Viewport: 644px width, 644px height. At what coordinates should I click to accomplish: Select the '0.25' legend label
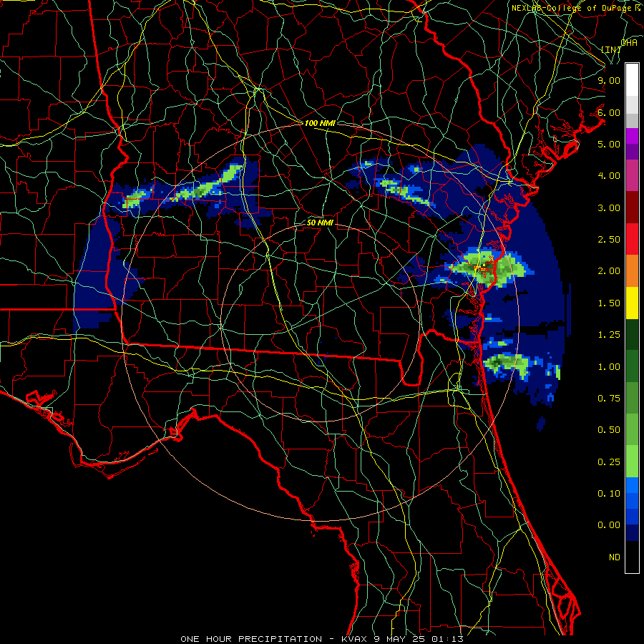point(609,462)
